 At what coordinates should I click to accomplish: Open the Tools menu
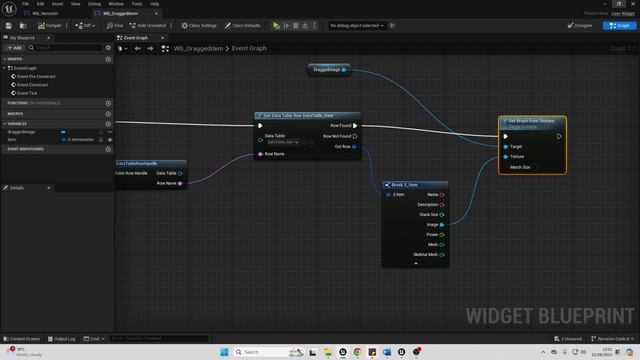coord(137,4)
